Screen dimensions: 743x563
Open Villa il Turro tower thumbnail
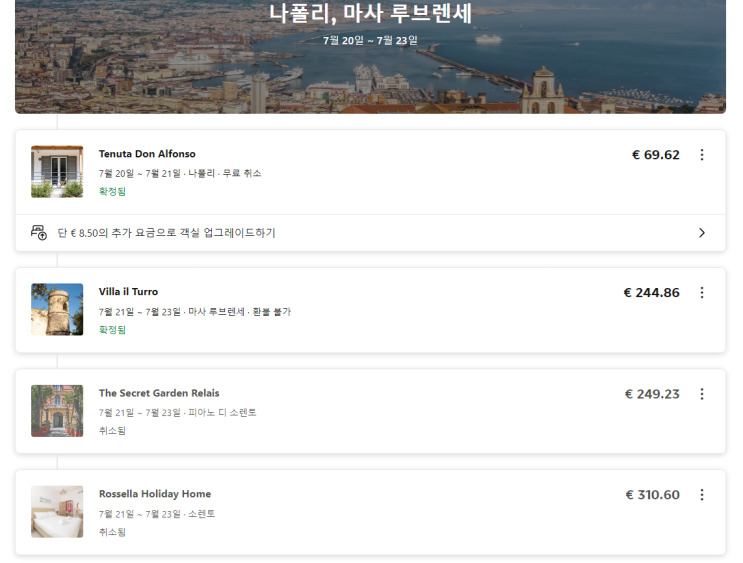pos(57,310)
